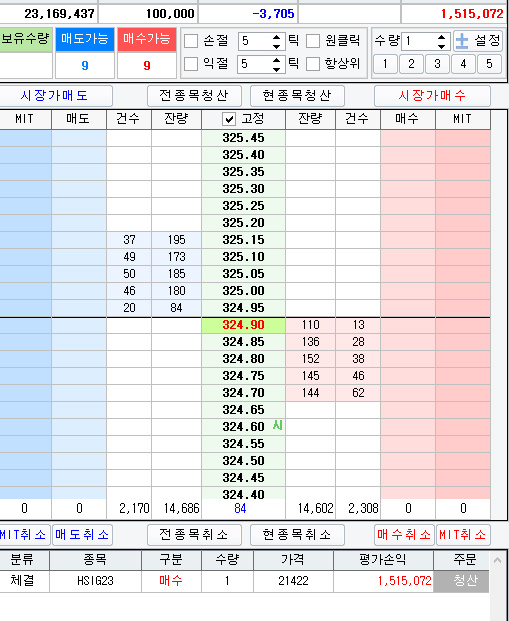Toggle the 원클릭 one-click checkbox
Viewport: 509px width, 621px height.
313,41
